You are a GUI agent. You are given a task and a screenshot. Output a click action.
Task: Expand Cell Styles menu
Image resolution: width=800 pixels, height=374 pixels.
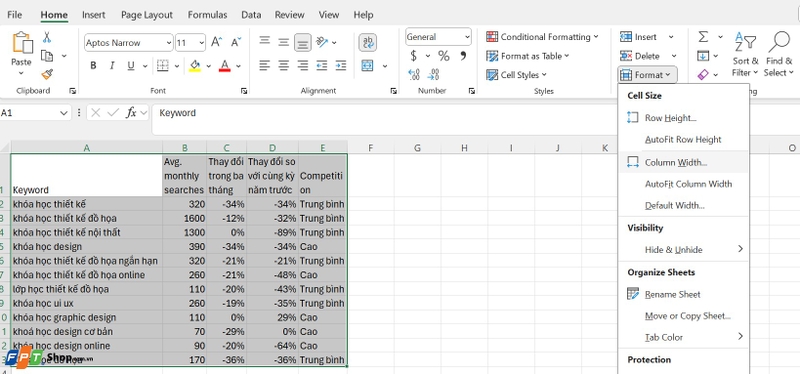pos(516,75)
